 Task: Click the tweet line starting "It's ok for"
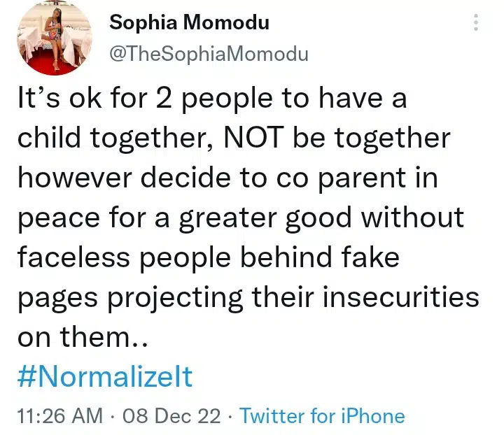(211, 99)
